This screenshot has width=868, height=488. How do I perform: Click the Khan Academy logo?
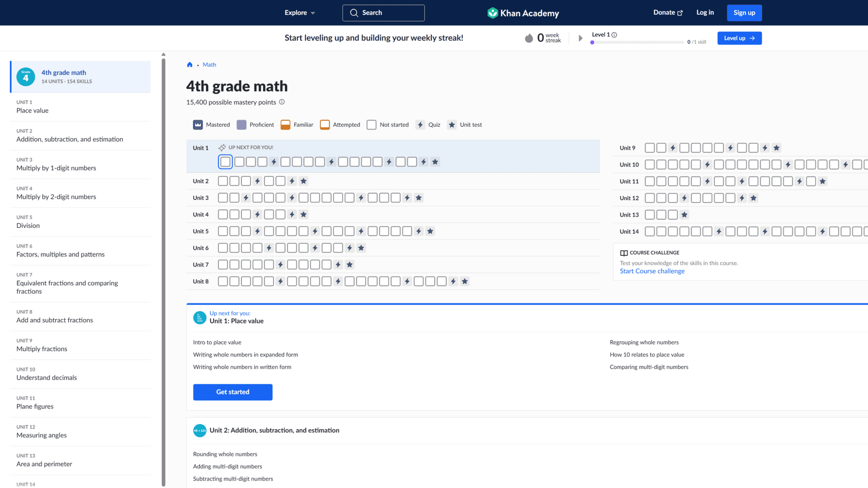coord(523,13)
